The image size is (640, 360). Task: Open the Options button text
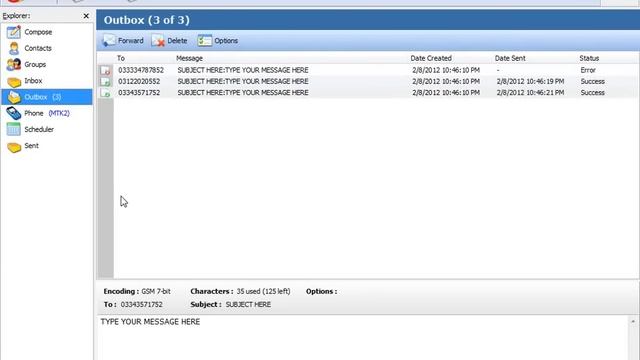226,41
